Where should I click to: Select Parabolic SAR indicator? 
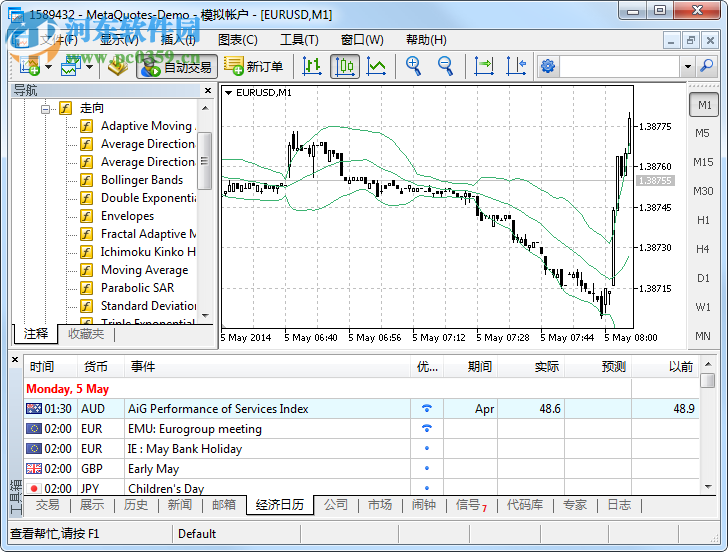137,288
